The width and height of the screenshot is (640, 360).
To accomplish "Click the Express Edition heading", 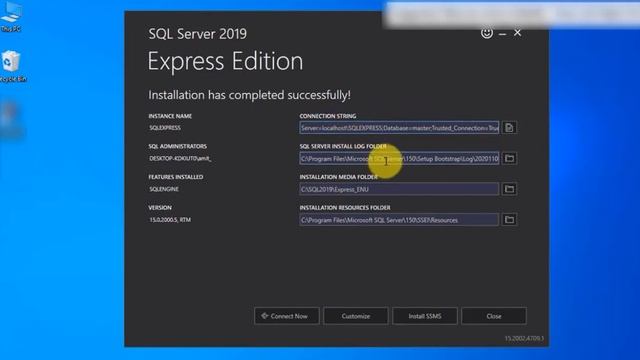I will point(225,61).
